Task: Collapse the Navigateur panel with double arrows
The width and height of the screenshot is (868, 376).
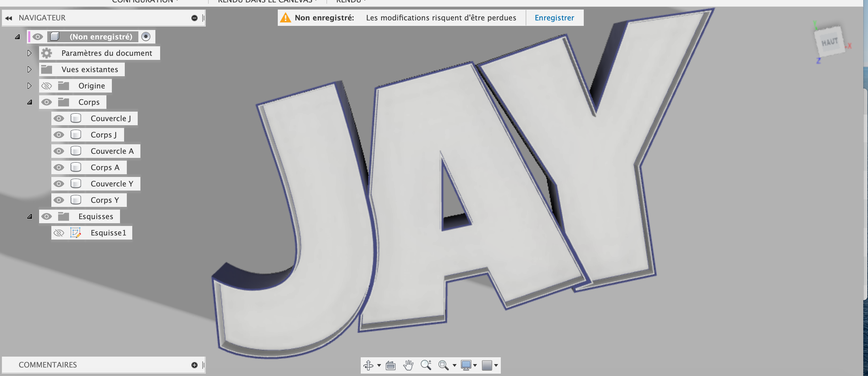Action: tap(9, 18)
